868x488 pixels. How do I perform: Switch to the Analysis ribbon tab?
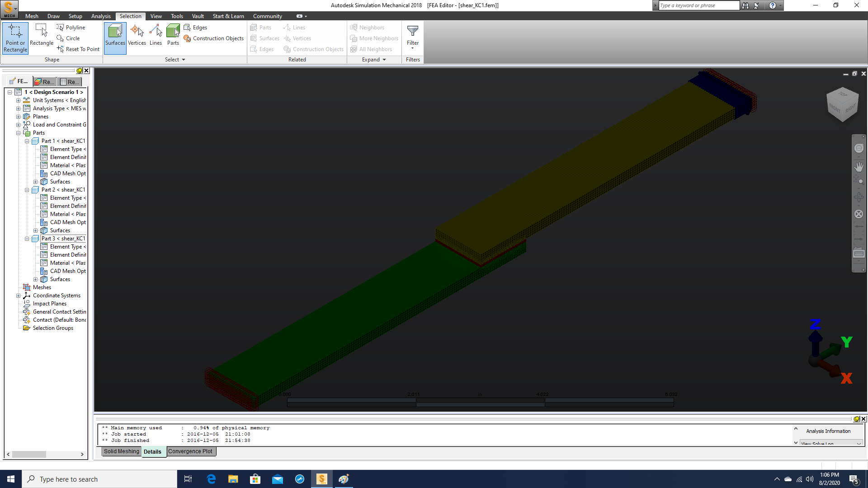pyautogui.click(x=101, y=16)
